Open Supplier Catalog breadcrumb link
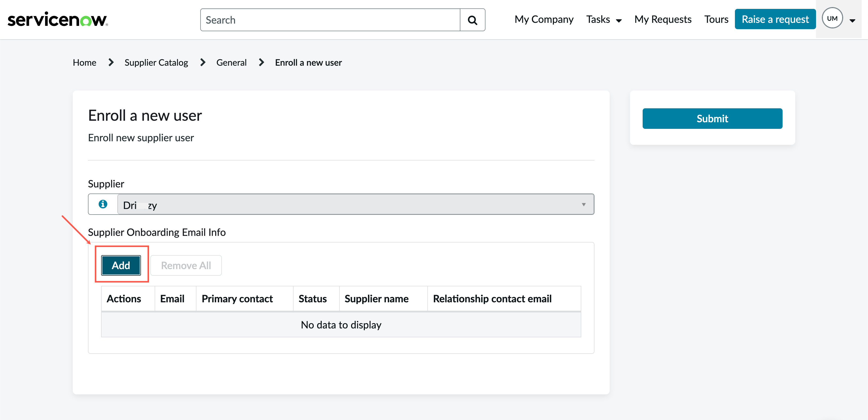This screenshot has width=868, height=420. [156, 62]
